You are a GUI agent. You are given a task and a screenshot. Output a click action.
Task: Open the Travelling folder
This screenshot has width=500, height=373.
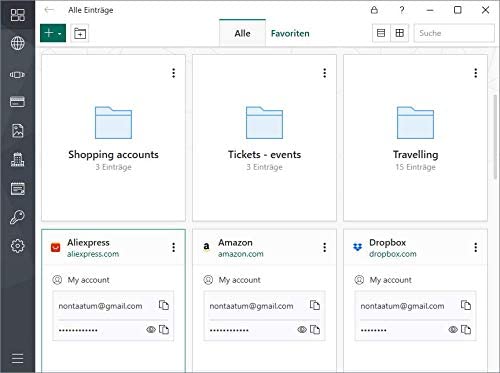tap(415, 138)
